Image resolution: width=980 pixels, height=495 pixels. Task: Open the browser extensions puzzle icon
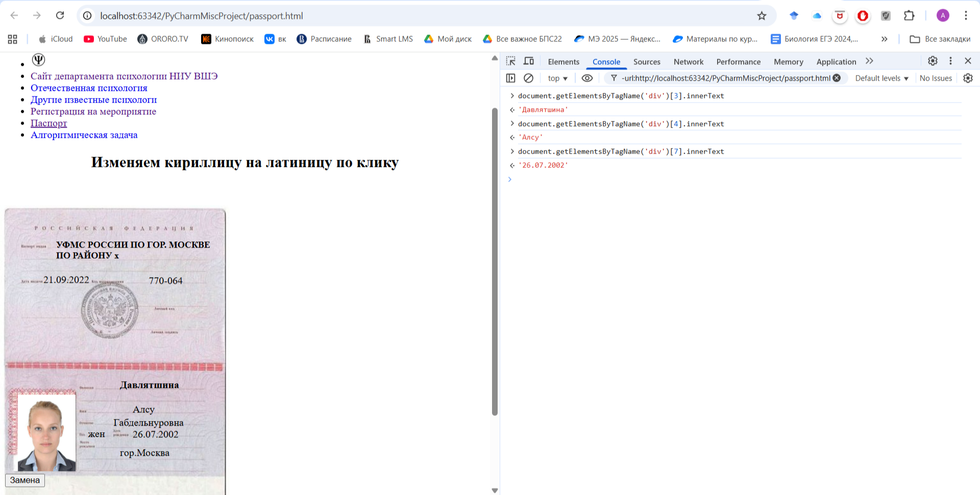pos(909,16)
